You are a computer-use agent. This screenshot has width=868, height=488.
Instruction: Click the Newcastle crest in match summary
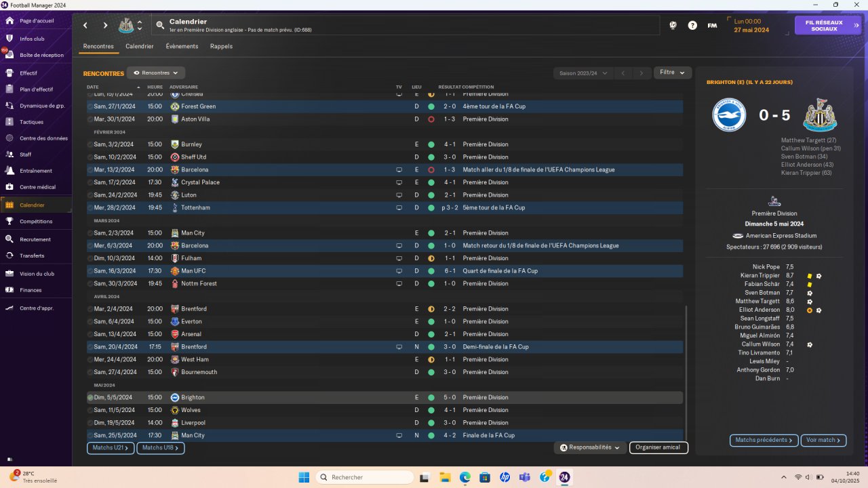[x=820, y=115]
